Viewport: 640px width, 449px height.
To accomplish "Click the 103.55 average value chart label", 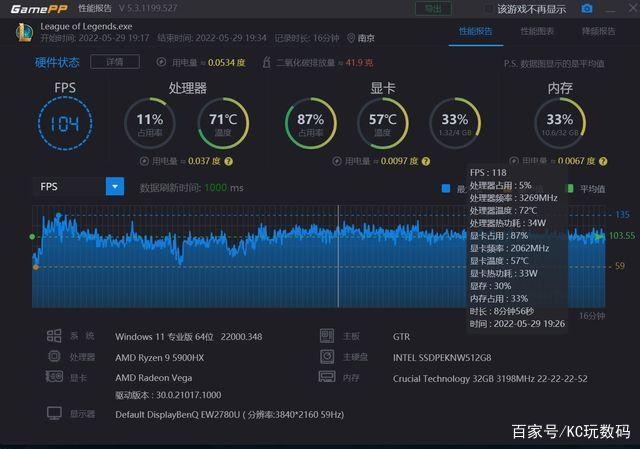I will (622, 236).
